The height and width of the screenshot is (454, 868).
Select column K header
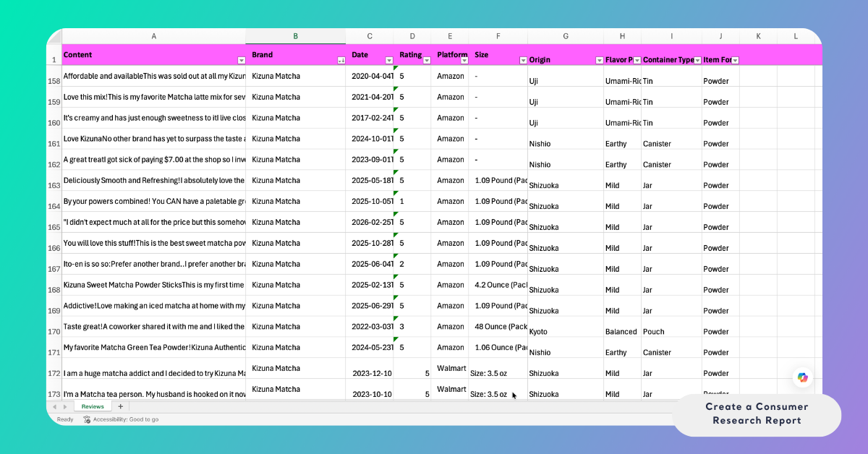pyautogui.click(x=758, y=36)
